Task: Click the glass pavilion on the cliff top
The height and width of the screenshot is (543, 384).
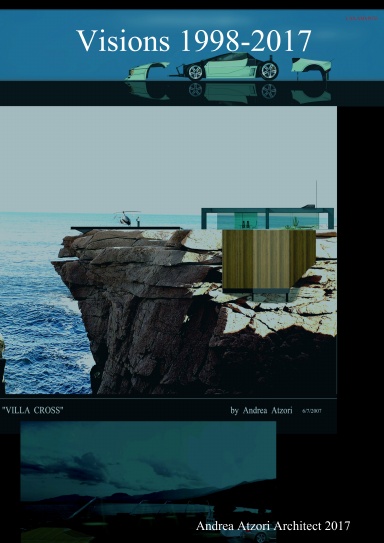Action: 267,218
